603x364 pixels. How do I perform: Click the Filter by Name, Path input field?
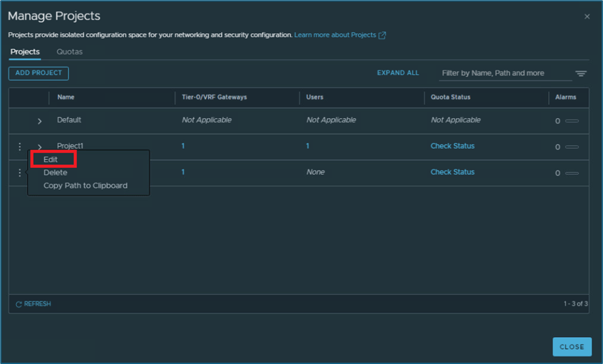(505, 73)
